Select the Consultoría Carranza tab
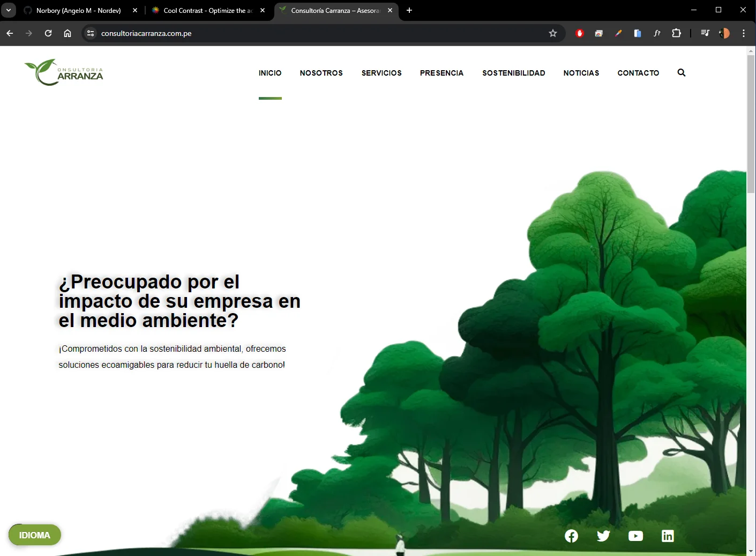 (336, 10)
